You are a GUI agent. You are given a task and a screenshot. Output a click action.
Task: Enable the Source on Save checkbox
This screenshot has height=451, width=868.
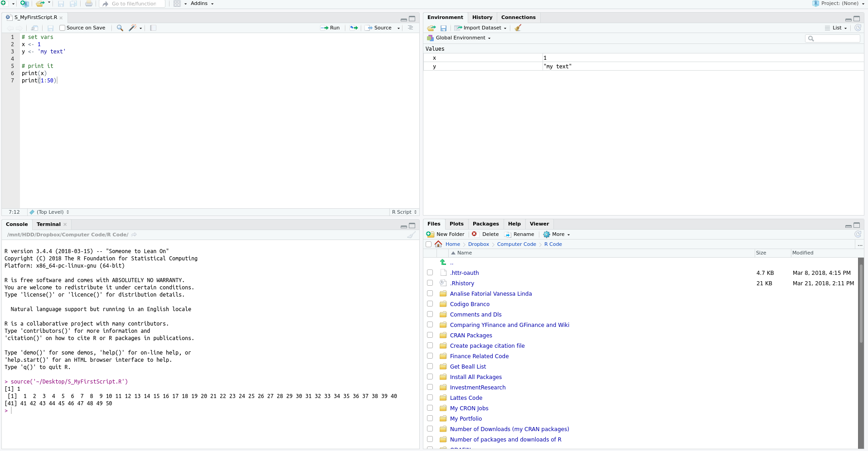pyautogui.click(x=63, y=28)
